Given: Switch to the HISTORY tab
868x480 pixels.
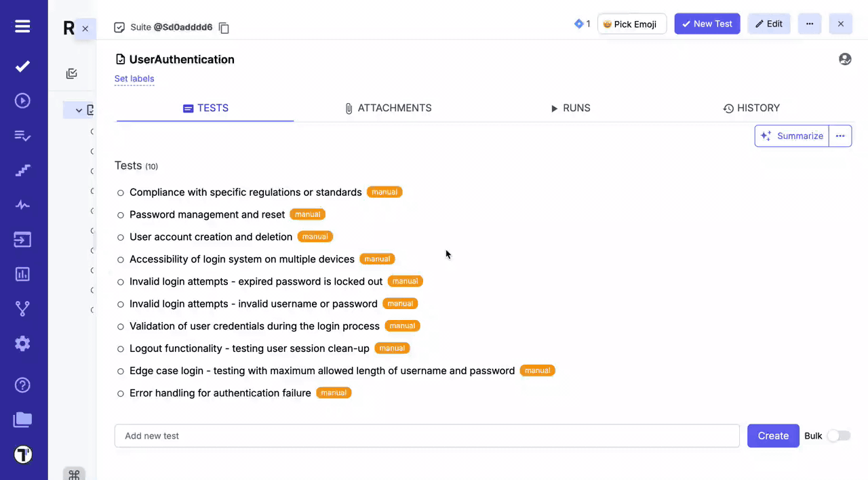Looking at the screenshot, I should [x=751, y=108].
